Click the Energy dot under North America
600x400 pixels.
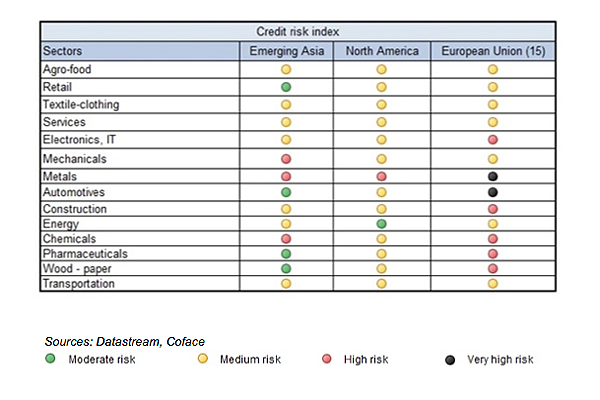[x=381, y=223]
